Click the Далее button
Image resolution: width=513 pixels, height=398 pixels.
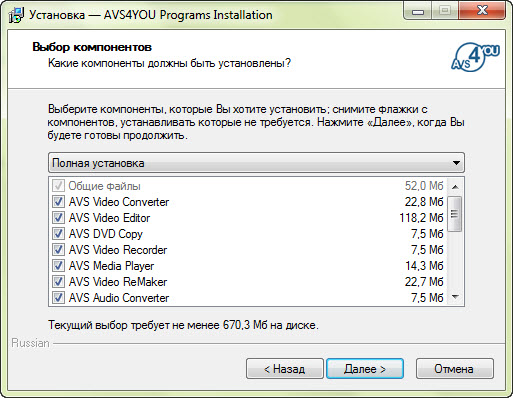(365, 369)
